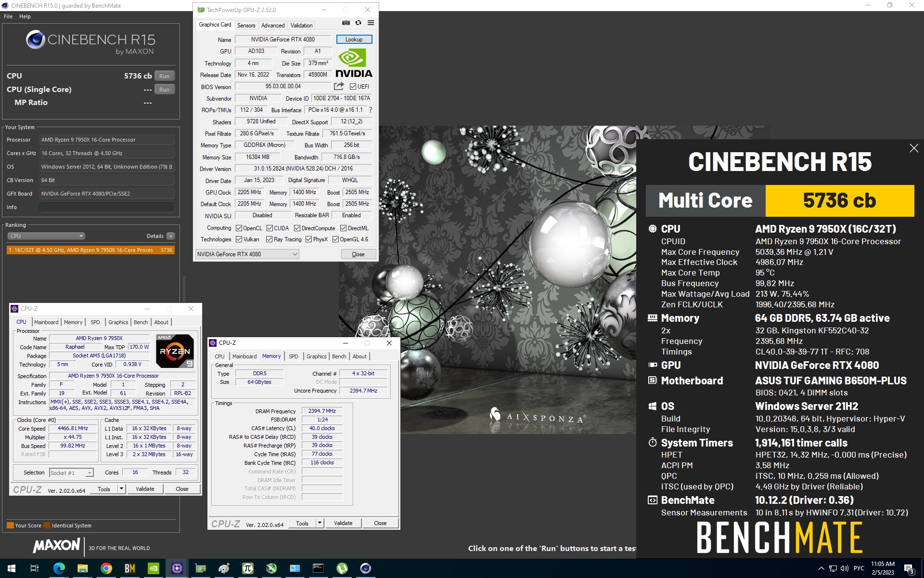
Task: Open the NVIDIA taskbar icon
Action: point(154,568)
